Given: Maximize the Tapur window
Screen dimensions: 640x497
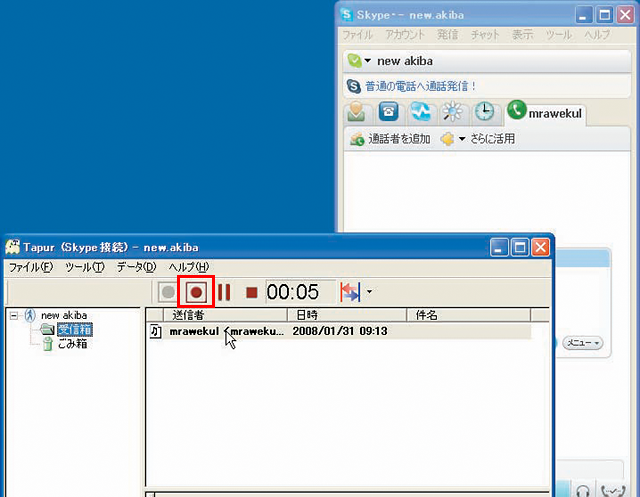Looking at the screenshot, I should coord(520,247).
